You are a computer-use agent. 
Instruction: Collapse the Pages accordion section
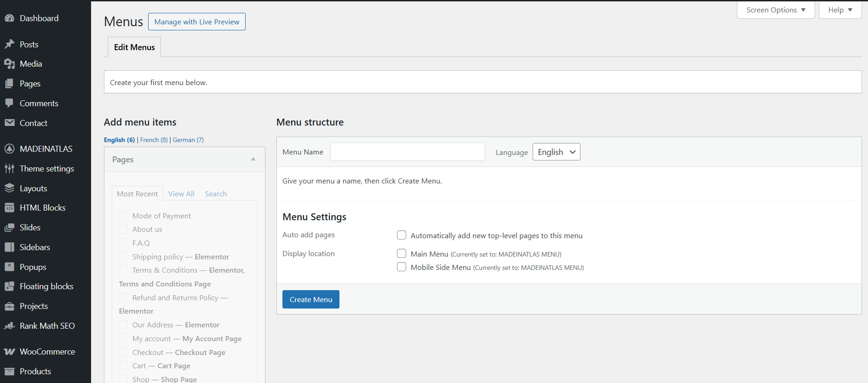click(253, 159)
